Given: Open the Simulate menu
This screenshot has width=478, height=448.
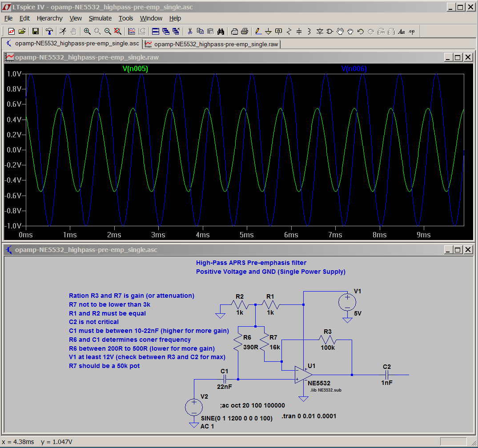Looking at the screenshot, I should pyautogui.click(x=100, y=18).
